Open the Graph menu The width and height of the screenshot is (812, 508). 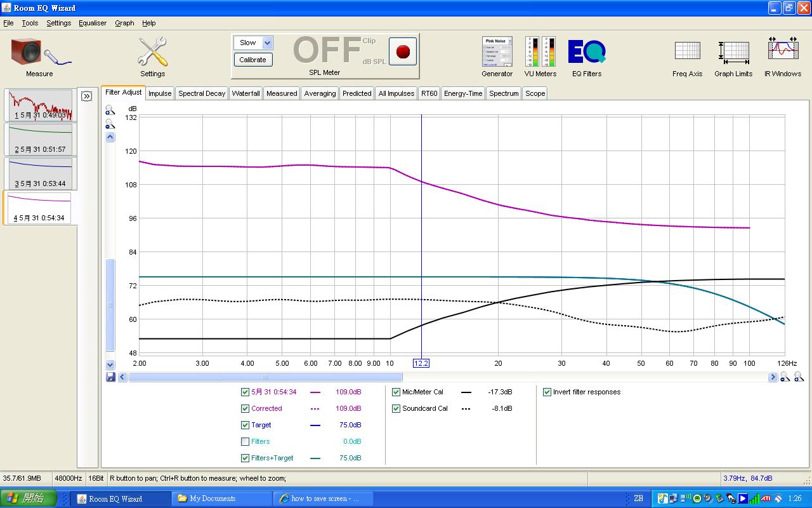[124, 23]
